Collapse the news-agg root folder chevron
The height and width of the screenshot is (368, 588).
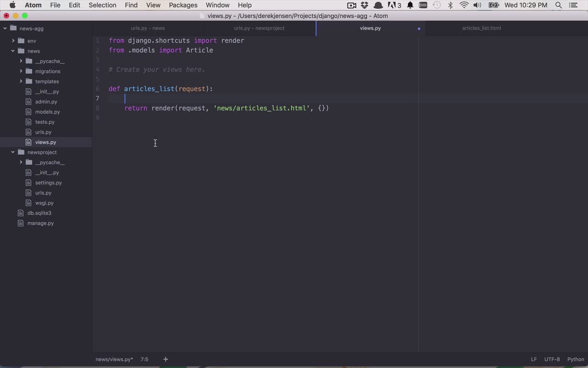click(x=5, y=29)
